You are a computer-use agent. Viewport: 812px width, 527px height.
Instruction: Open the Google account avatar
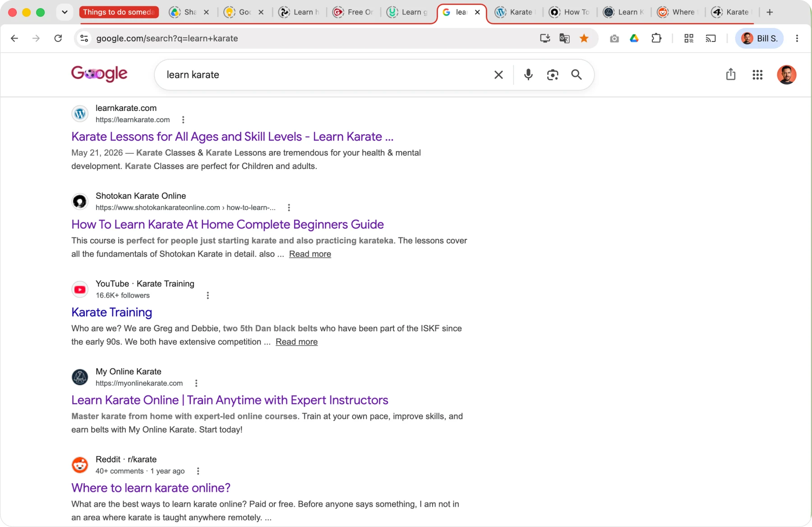(786, 75)
